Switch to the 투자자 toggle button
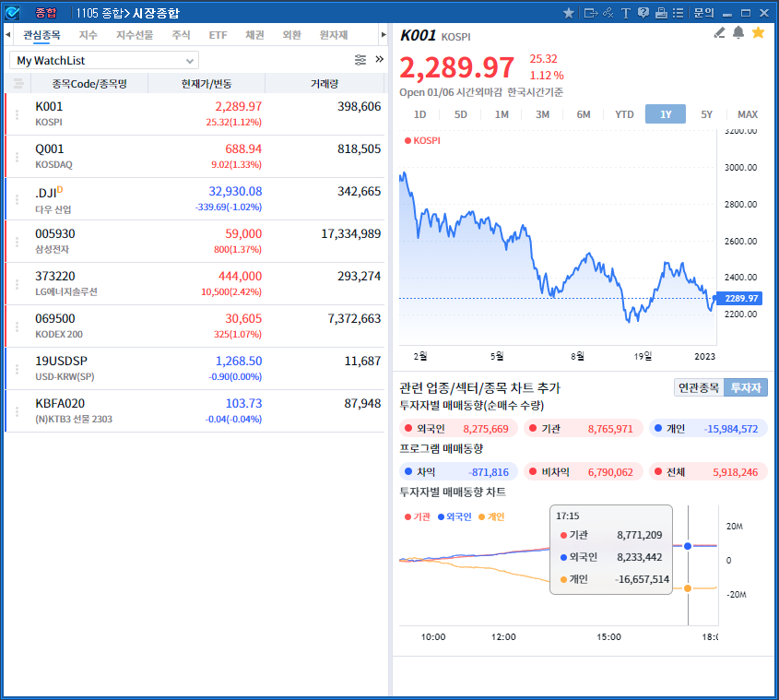 click(746, 388)
